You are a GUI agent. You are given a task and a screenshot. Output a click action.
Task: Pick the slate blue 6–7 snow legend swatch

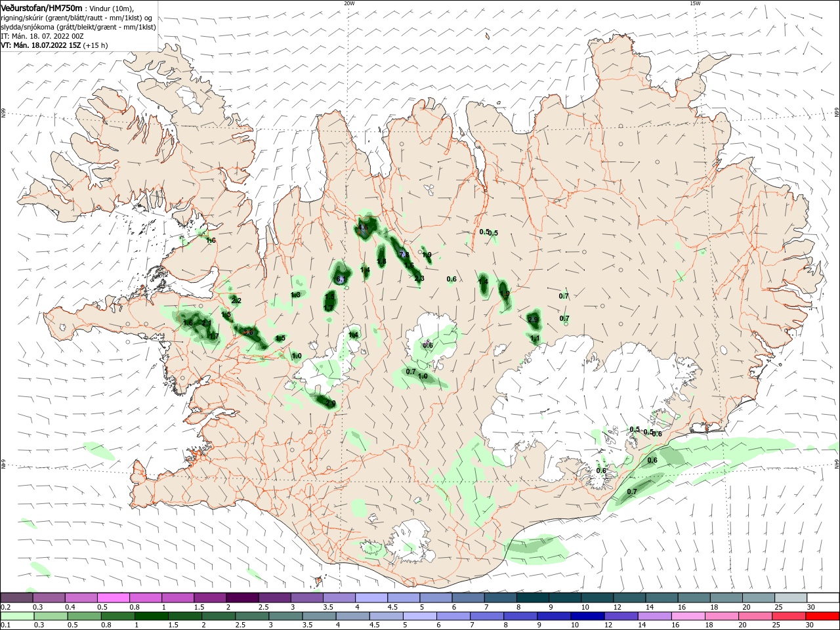(469, 598)
